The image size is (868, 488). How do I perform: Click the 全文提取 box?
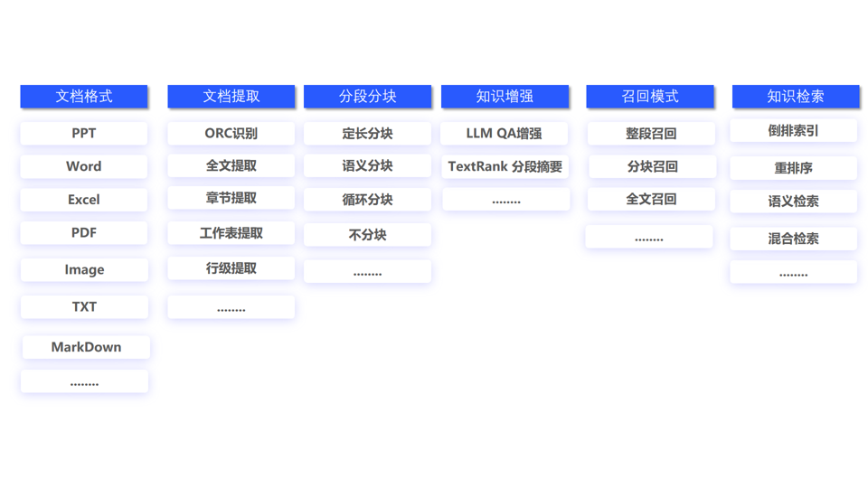coord(231,165)
